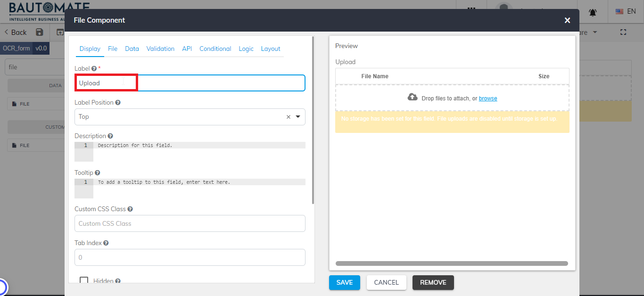Select FILE component under CUSTOM section
Screen dimensions: 644x296
(x=36, y=145)
